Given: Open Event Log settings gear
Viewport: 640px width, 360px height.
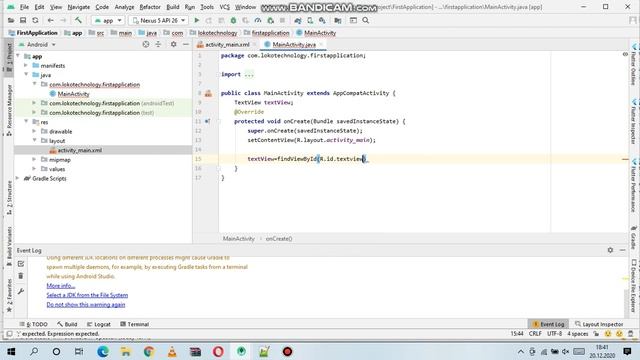Looking at the screenshot, I should click(x=610, y=250).
